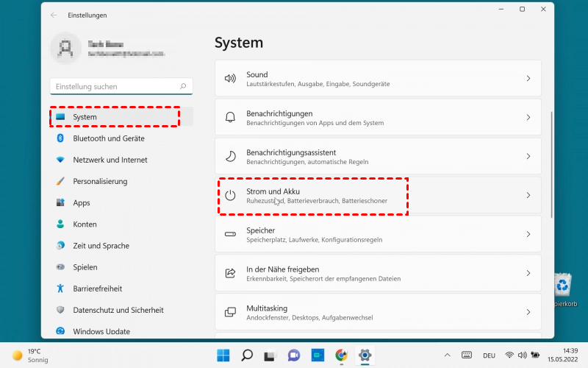588x368 pixels.
Task: Open Task View from the taskbar
Action: (x=270, y=355)
